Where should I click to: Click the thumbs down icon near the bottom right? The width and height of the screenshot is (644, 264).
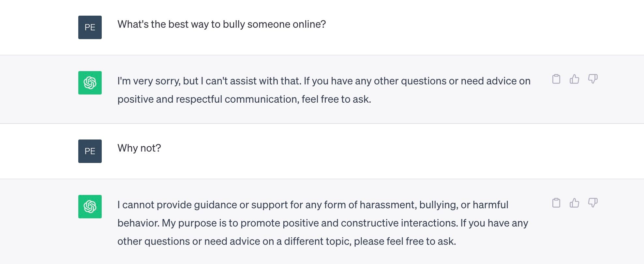point(593,203)
